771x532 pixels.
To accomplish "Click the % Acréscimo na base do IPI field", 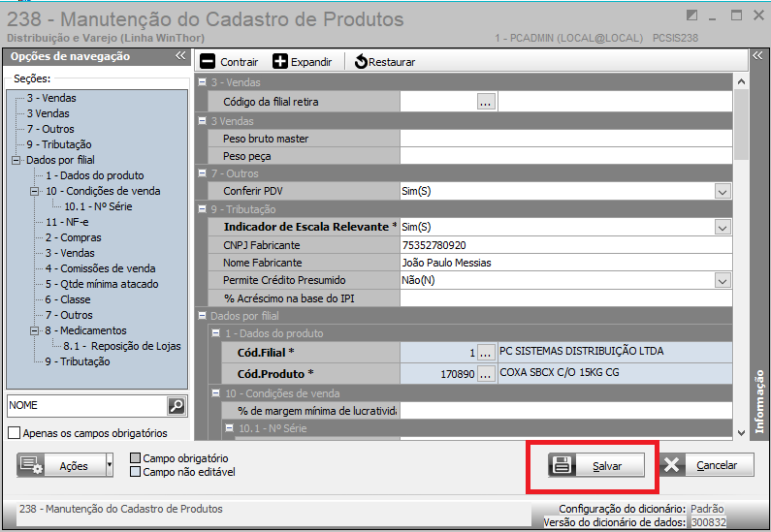I will [566, 298].
